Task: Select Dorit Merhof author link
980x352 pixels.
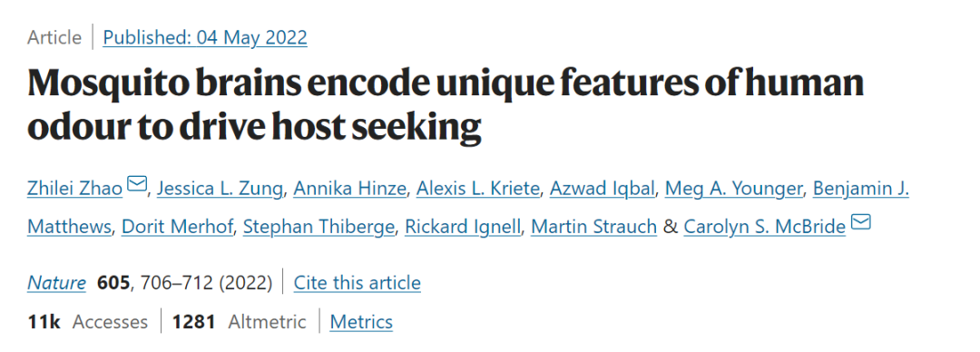Action: [x=177, y=226]
